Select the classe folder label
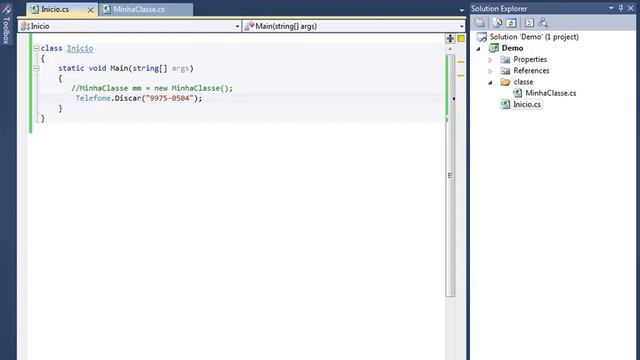640x360 pixels. tap(523, 82)
